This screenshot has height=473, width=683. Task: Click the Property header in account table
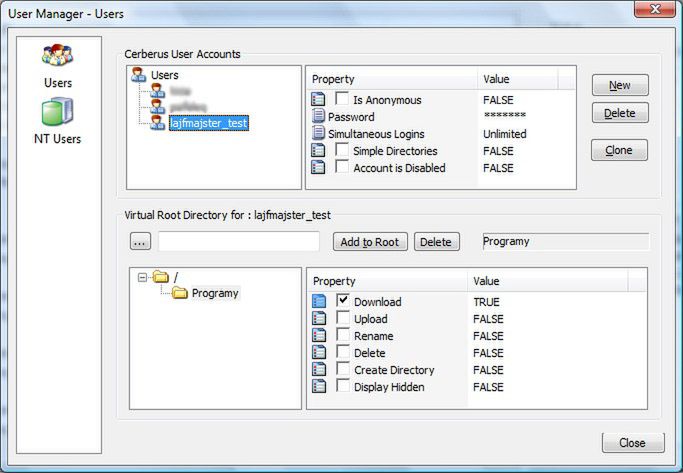pos(391,79)
